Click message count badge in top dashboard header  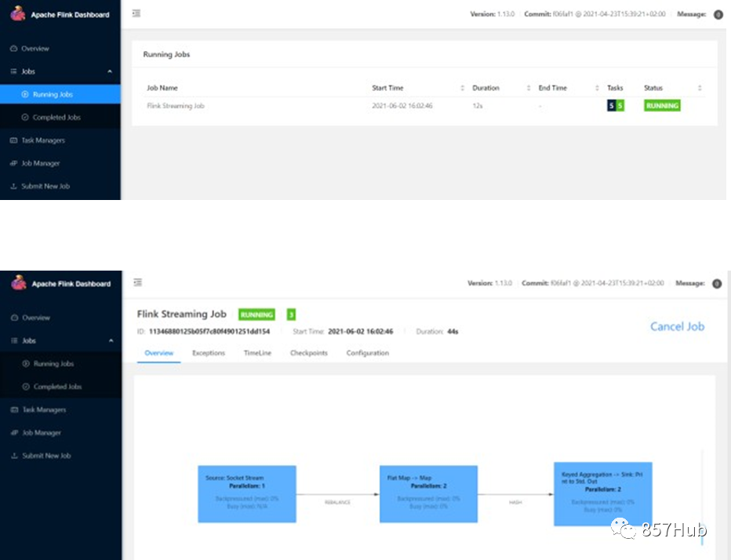[x=718, y=14]
